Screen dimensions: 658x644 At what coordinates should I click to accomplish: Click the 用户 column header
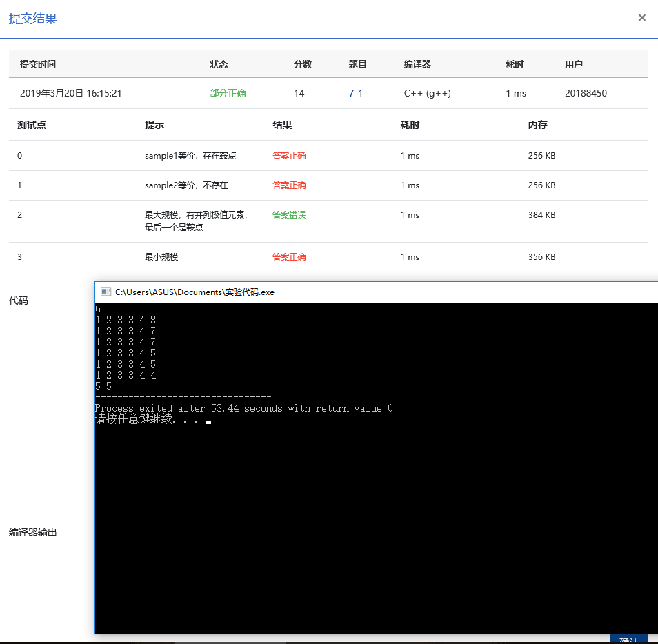tap(574, 64)
